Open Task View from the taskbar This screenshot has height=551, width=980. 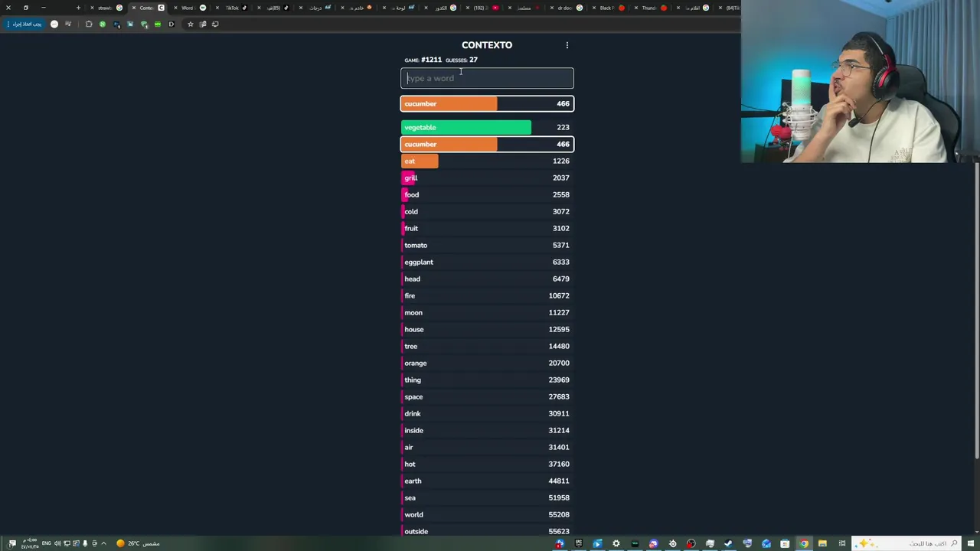pyautogui.click(x=842, y=543)
